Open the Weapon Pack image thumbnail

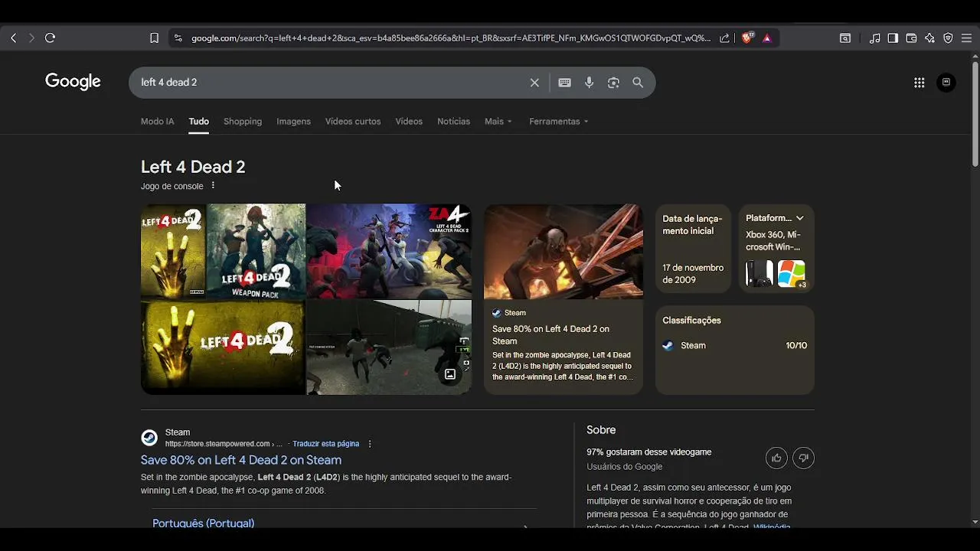click(x=256, y=251)
